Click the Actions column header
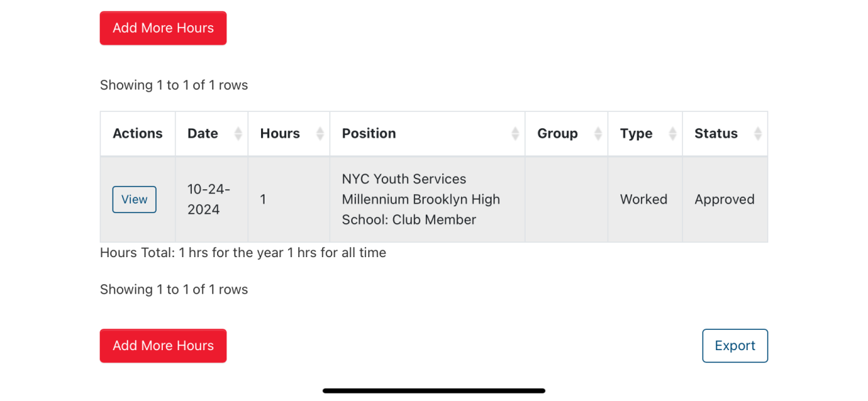The image size is (868, 401). [x=138, y=134]
